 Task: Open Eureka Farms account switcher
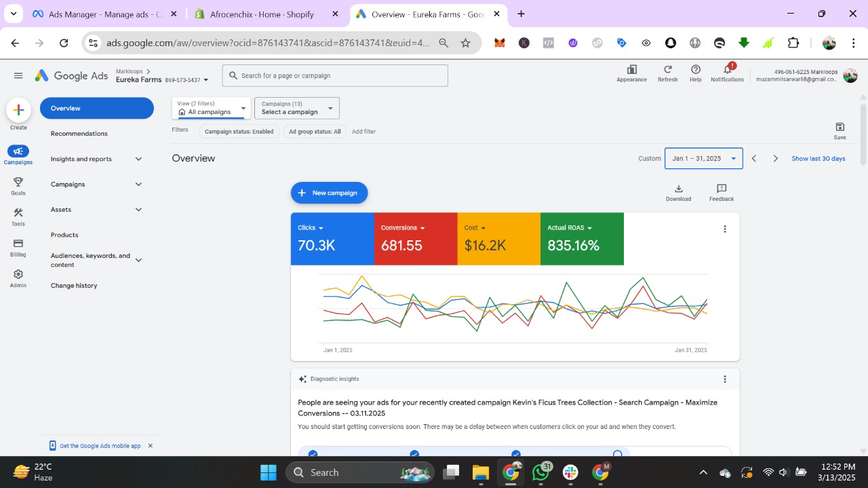pyautogui.click(x=163, y=80)
